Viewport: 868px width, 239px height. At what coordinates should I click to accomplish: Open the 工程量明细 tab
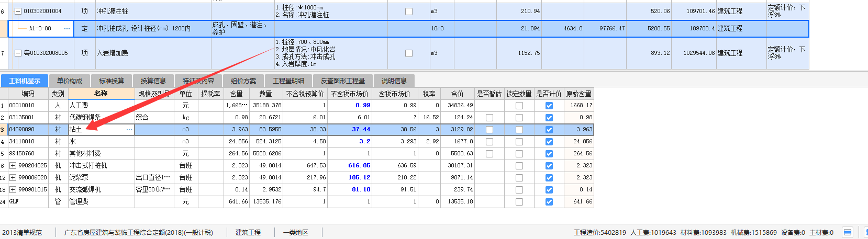pos(288,81)
